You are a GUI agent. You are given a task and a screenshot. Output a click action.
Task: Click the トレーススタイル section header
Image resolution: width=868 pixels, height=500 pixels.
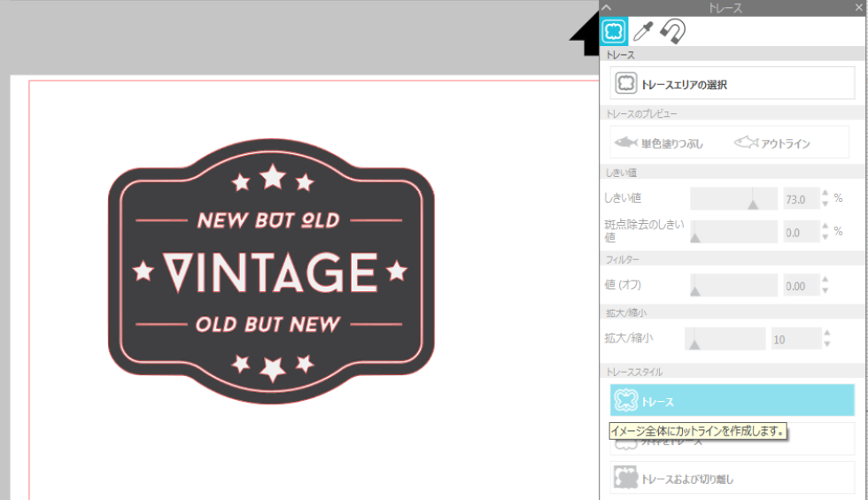coord(732,372)
